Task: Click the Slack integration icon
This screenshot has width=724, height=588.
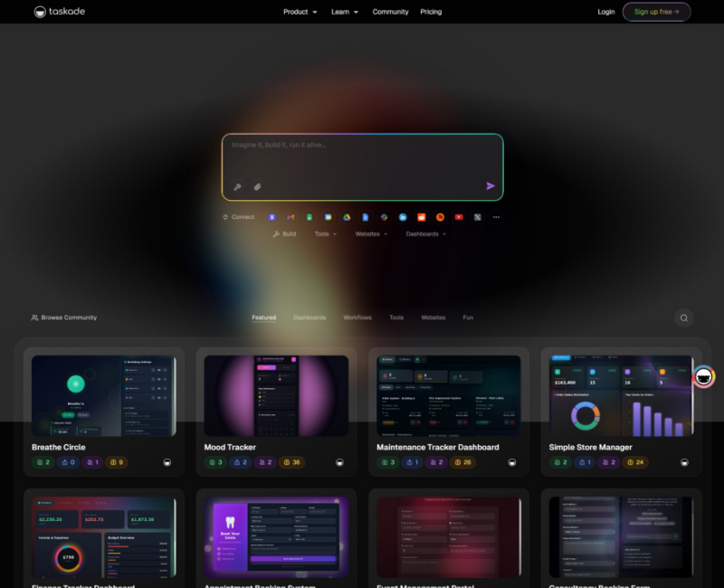Action: (384, 217)
